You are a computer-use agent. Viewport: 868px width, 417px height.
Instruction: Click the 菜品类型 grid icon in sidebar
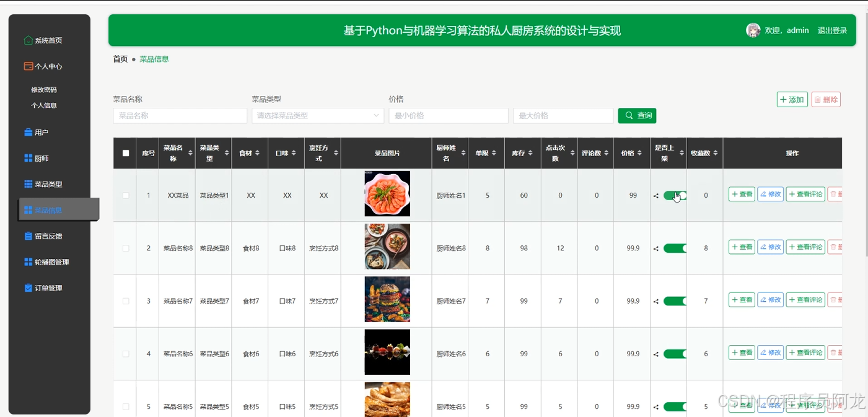[x=28, y=184]
